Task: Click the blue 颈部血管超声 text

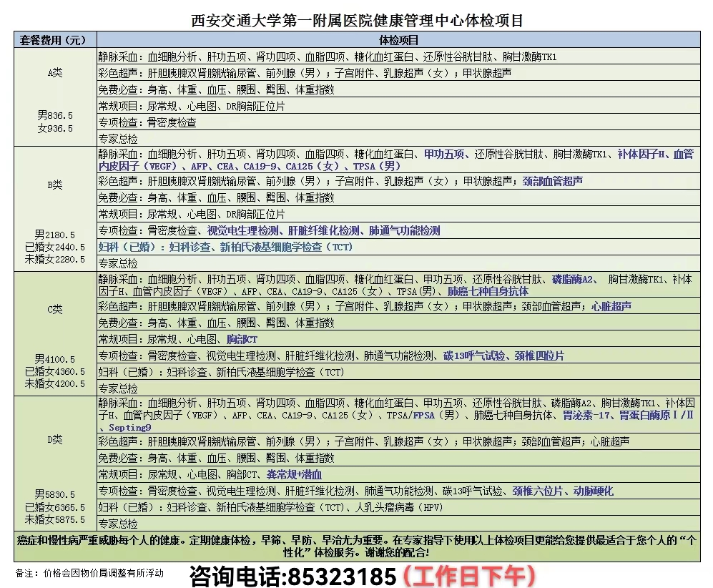Action: coord(553,182)
